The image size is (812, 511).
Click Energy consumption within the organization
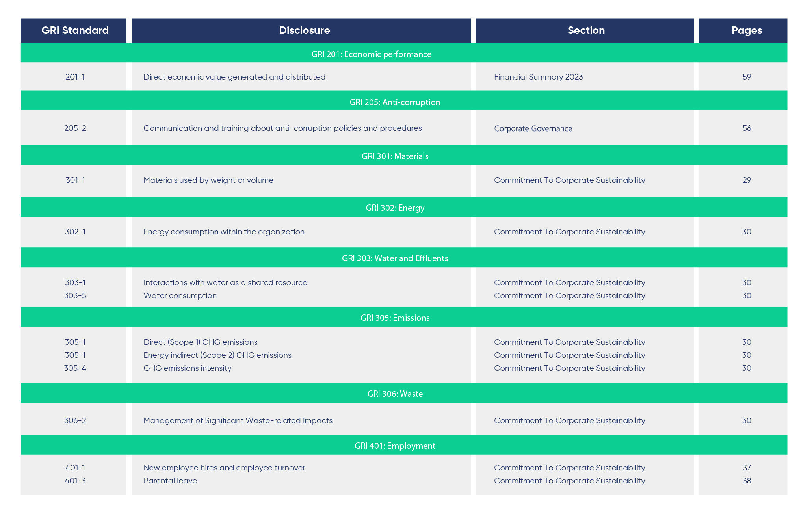(224, 232)
